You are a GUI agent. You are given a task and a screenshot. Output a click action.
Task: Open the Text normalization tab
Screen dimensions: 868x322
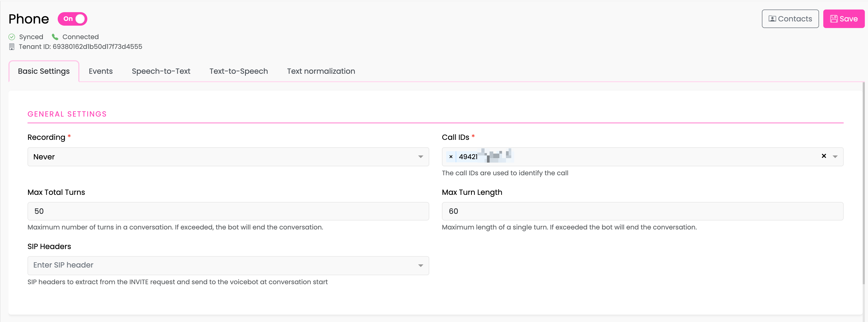[x=321, y=71]
